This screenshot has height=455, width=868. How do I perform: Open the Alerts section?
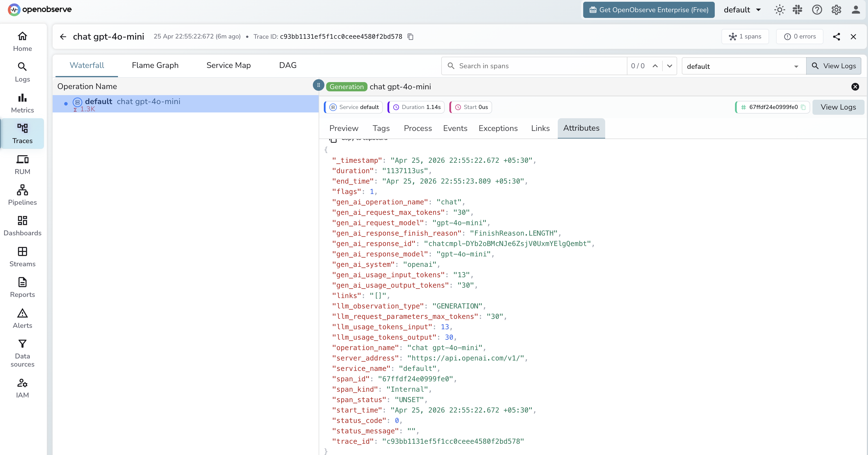click(22, 318)
